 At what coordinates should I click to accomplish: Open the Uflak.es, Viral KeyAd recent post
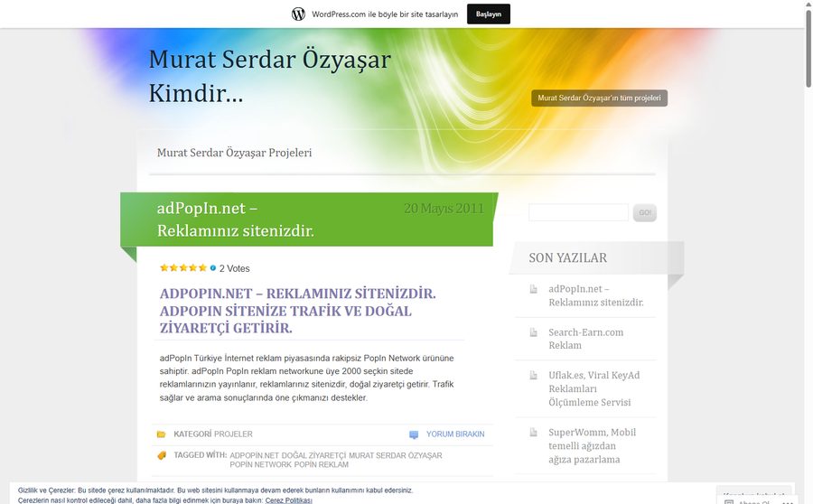594,388
